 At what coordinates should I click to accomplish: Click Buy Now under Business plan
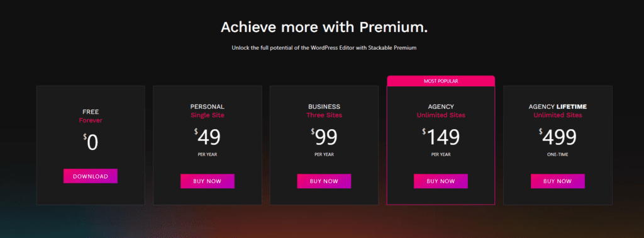point(324,181)
